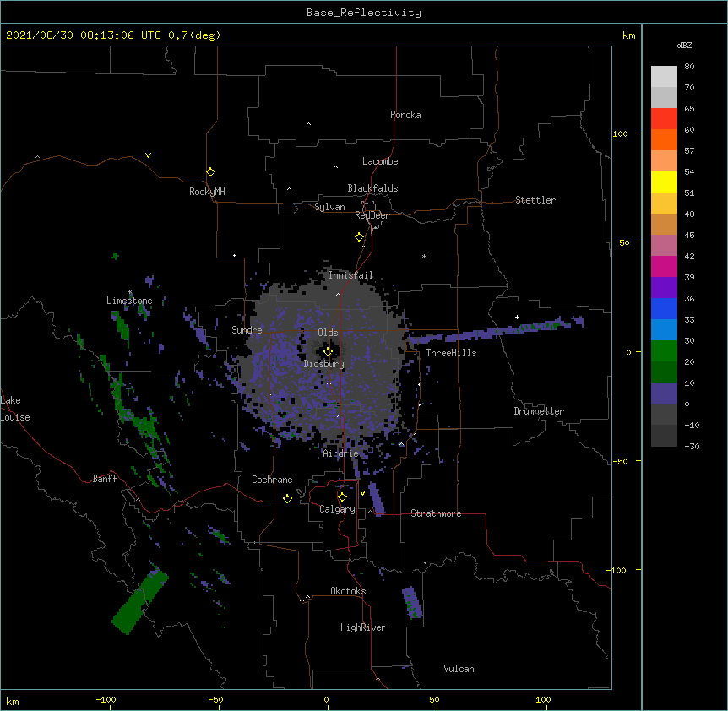Click the yellow diamond marker below RedDeer
Screen dimensions: 728x711
[359, 237]
